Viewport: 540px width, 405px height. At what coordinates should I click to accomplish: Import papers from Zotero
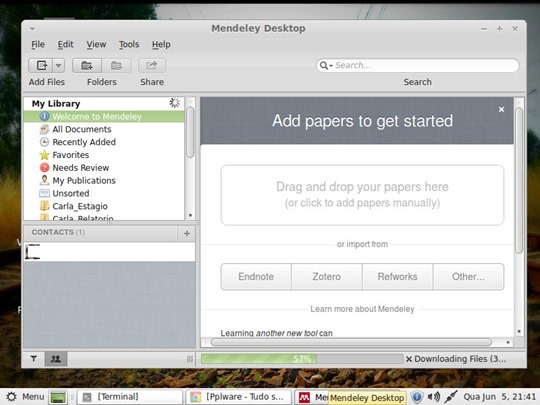click(x=326, y=277)
